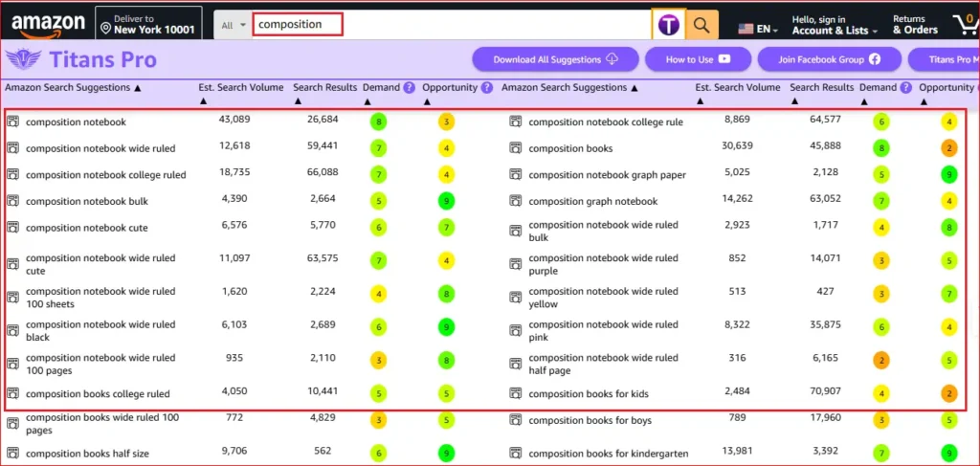Screen dimensions: 980x466
Task: Click search icon beside 'composition notebook wide ruled pink'
Action: tap(516, 331)
